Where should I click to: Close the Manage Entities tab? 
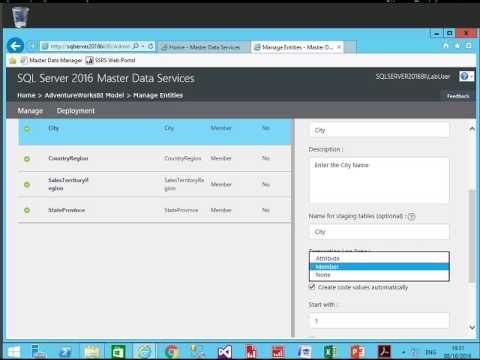[x=339, y=47]
